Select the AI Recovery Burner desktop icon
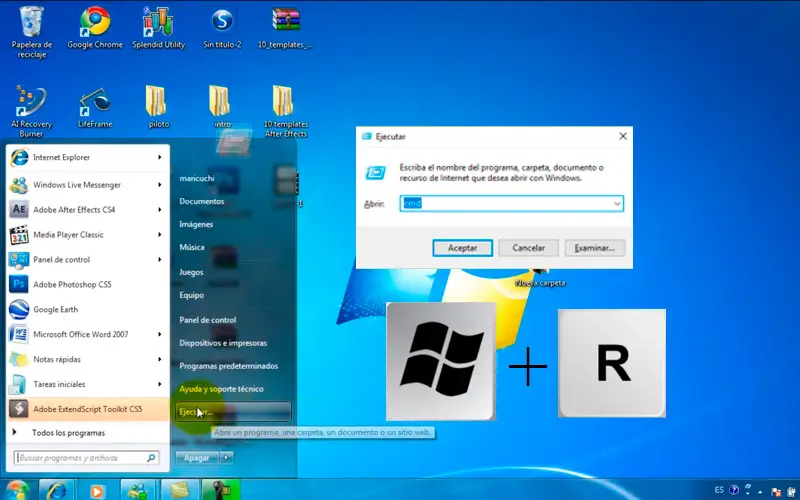Viewport: 800px width, 500px height. click(32, 111)
